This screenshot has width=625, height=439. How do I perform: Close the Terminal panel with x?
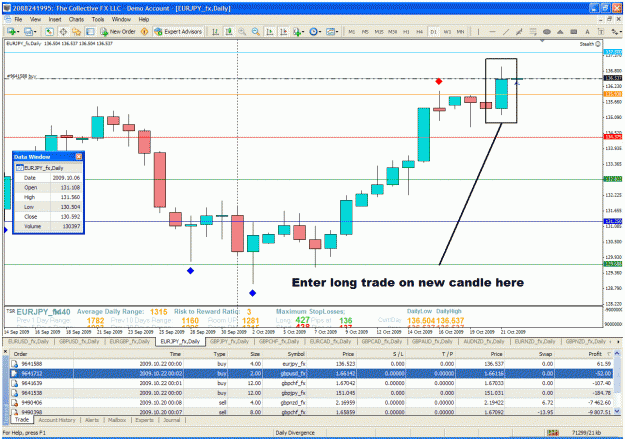click(6, 352)
